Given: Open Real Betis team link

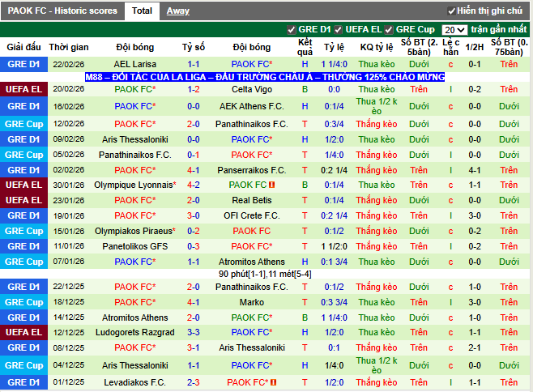Looking at the screenshot, I should coord(252,200).
